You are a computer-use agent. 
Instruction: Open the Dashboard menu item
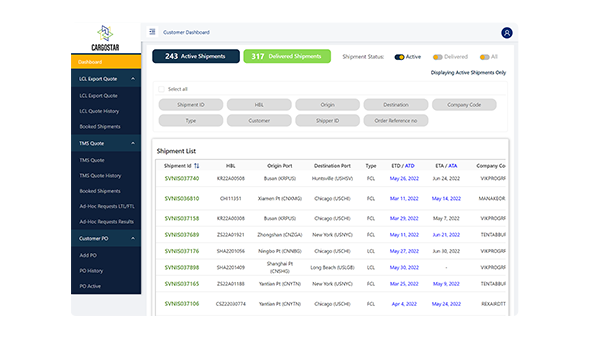[x=106, y=62]
